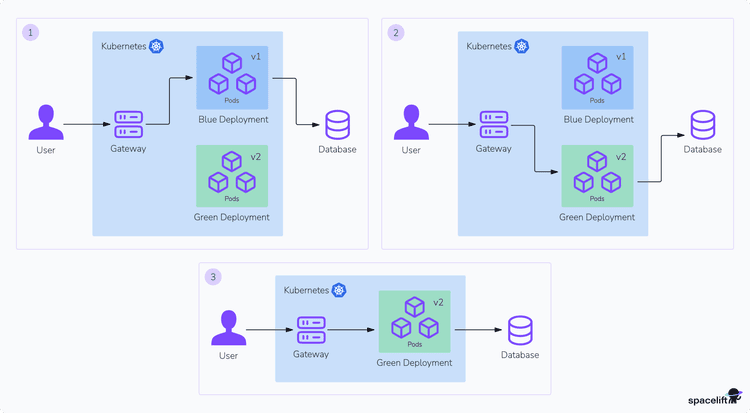Select the v2 green pods cubes in diagram 2

[x=597, y=172]
